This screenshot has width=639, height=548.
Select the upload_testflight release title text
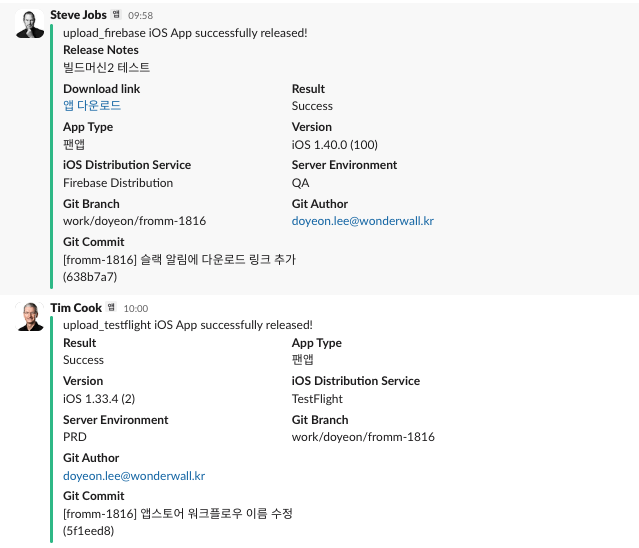tap(188, 325)
